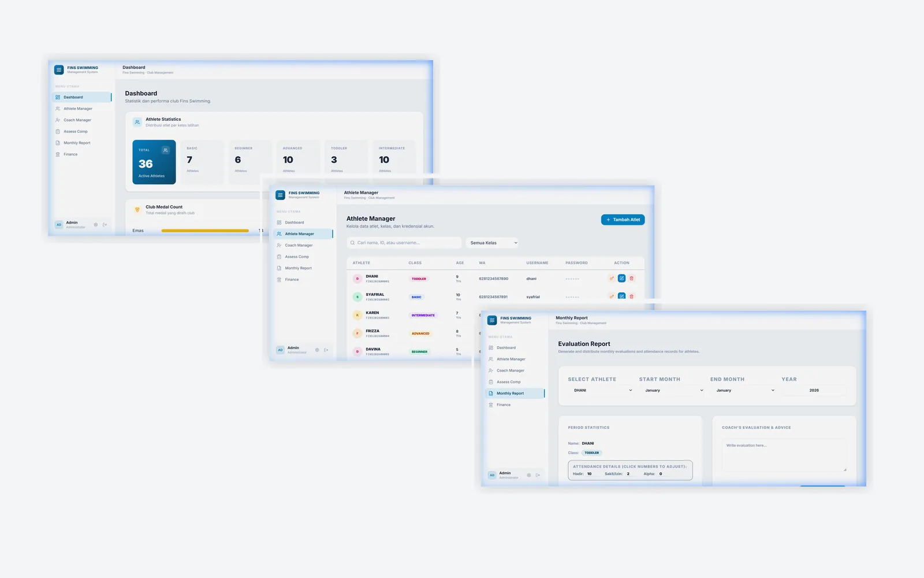Screen dimensions: 924x578
Task: Click KAREN athlete name in table
Action: click(372, 313)
